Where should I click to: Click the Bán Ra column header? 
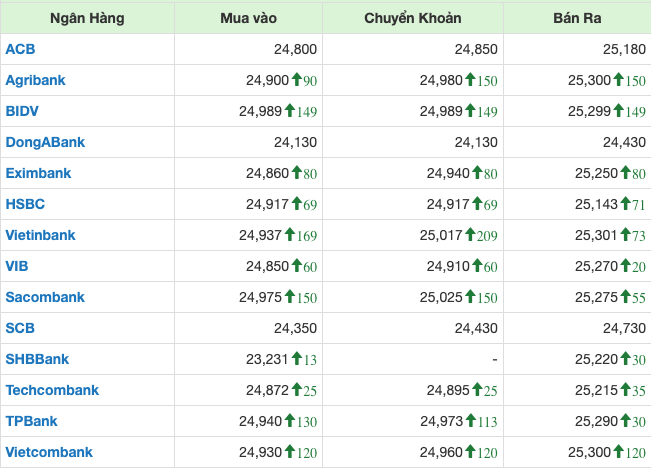click(x=577, y=18)
